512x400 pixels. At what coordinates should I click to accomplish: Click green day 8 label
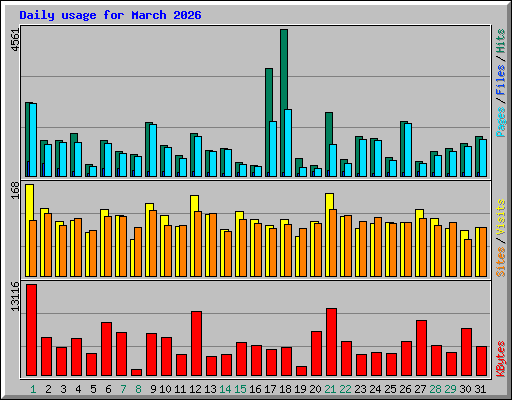(x=138, y=389)
